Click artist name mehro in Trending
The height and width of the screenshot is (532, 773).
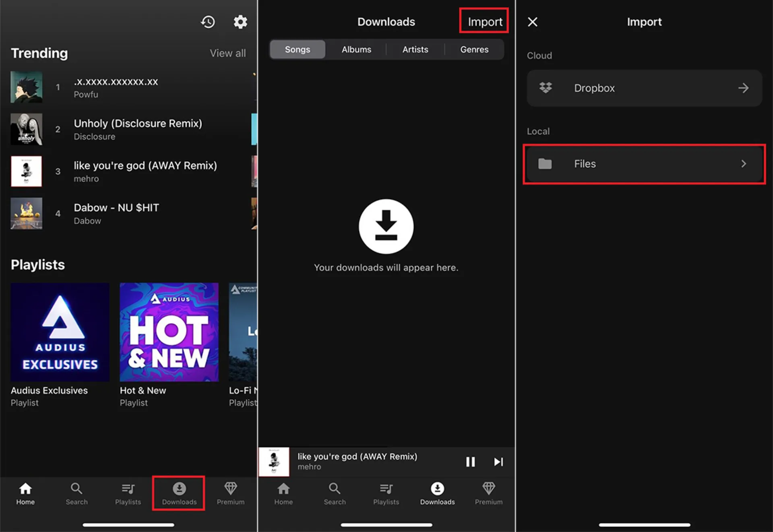86,179
